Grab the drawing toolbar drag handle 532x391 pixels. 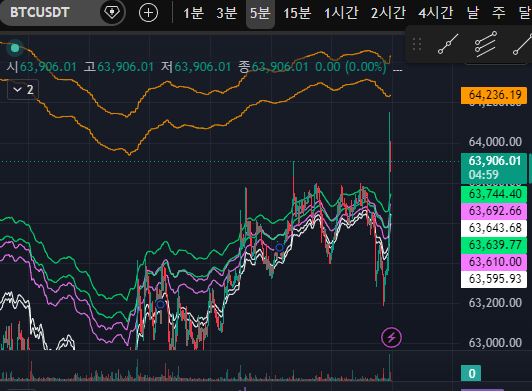417,44
